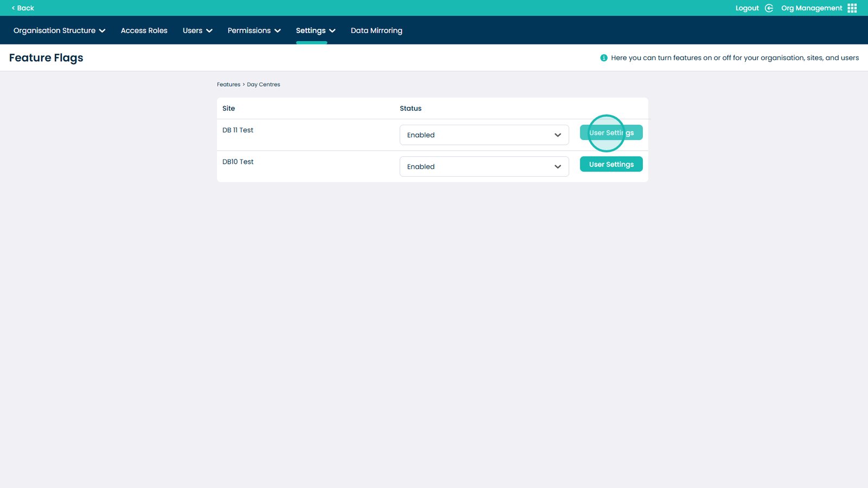
Task: Click the chevron on the DB10 Test status field
Action: coord(557,166)
